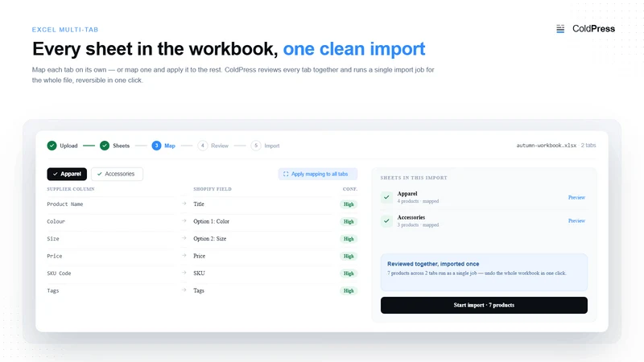Image resolution: width=644 pixels, height=362 pixels.
Task: Select the step 3 Map circle
Action: coord(156,146)
